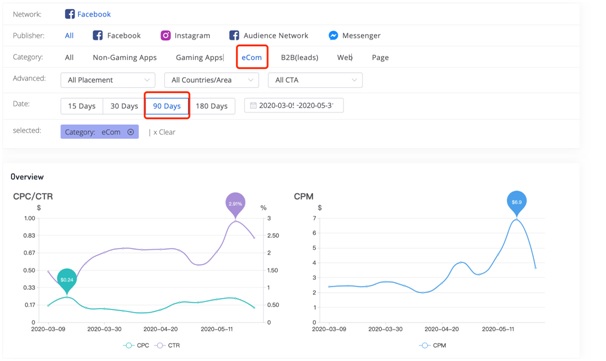Choose the Audience Network icon
This screenshot has height=361, width=606.
pyautogui.click(x=234, y=36)
